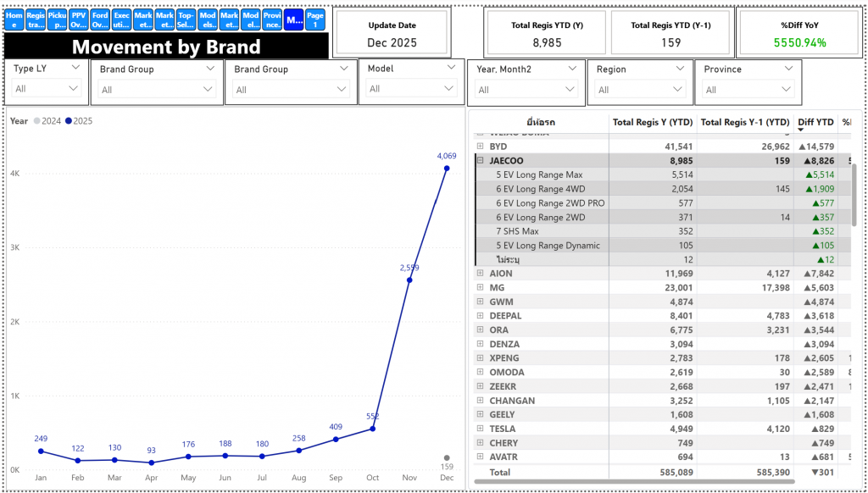
Task: Collapse the JAECOO brand row
Action: point(481,160)
